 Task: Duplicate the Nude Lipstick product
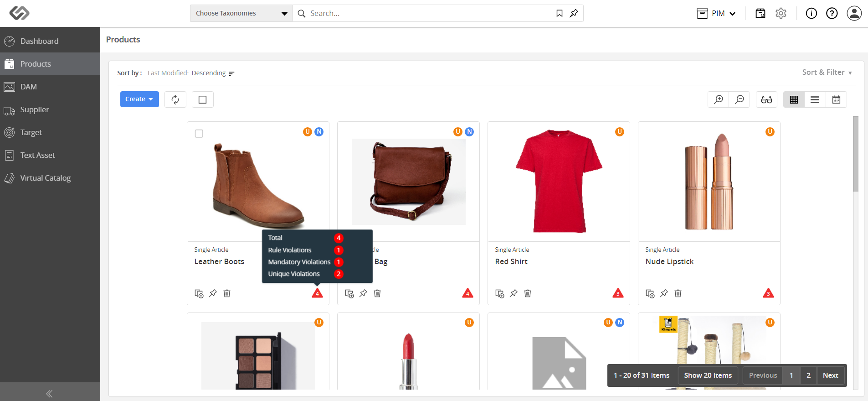pyautogui.click(x=650, y=293)
